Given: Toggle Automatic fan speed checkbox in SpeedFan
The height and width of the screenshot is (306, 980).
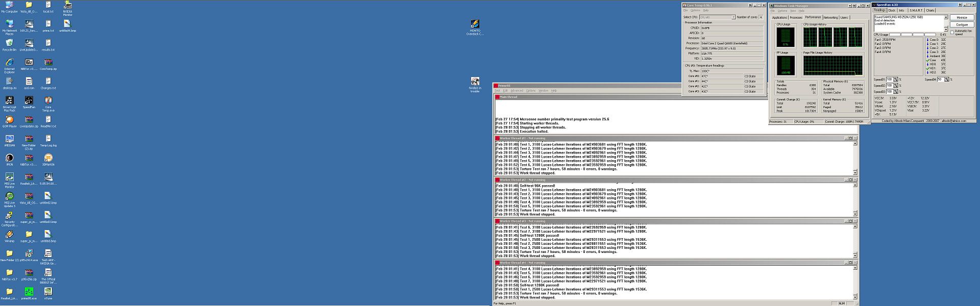Looking at the screenshot, I should 952,32.
